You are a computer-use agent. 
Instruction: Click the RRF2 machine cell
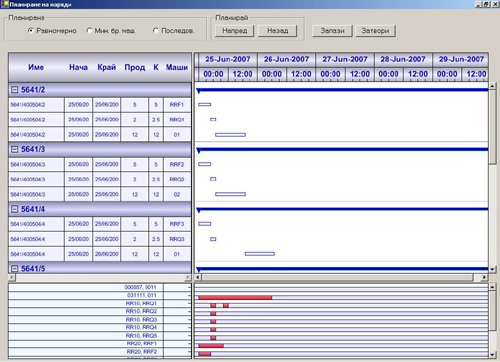pos(177,164)
